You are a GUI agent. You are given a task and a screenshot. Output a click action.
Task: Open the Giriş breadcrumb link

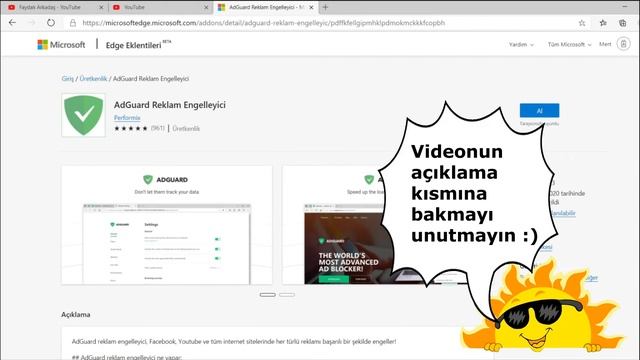point(68,78)
